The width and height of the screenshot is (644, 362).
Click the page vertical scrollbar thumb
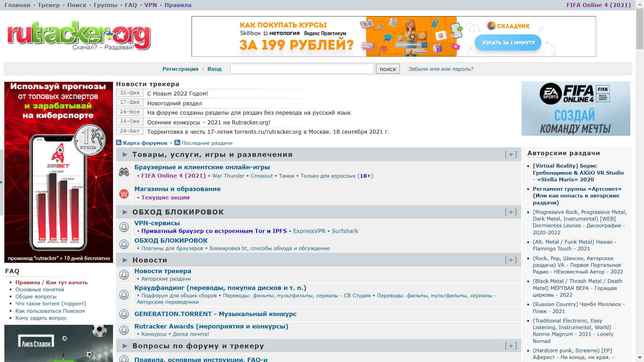tap(640, 29)
